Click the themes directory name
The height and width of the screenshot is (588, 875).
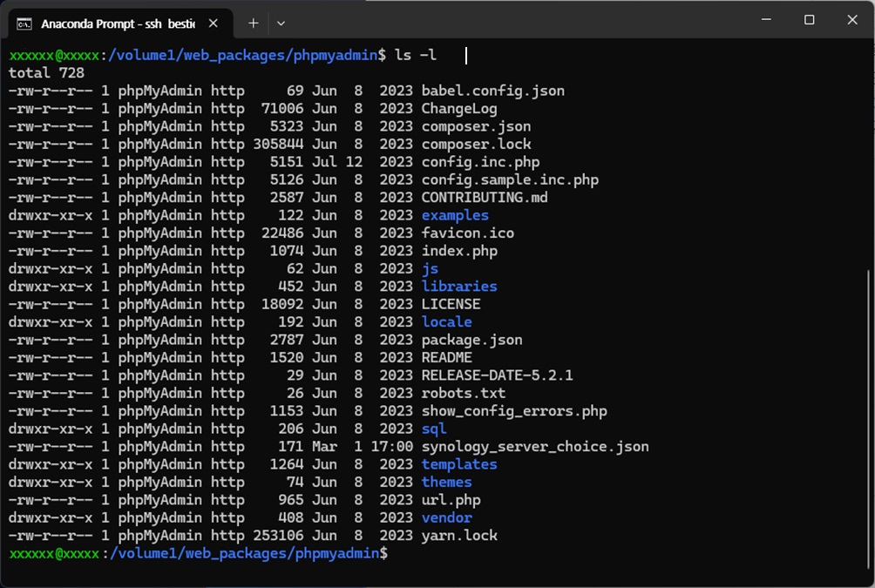click(446, 483)
